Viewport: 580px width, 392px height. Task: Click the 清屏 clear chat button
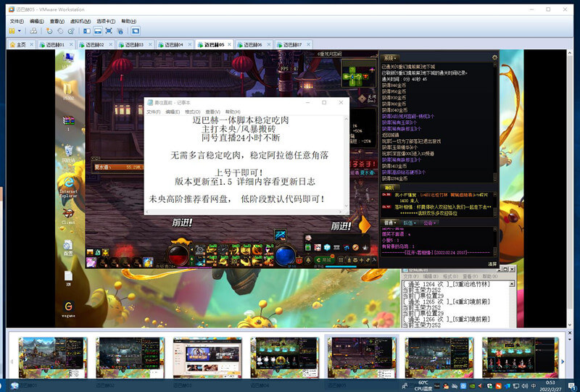492,264
